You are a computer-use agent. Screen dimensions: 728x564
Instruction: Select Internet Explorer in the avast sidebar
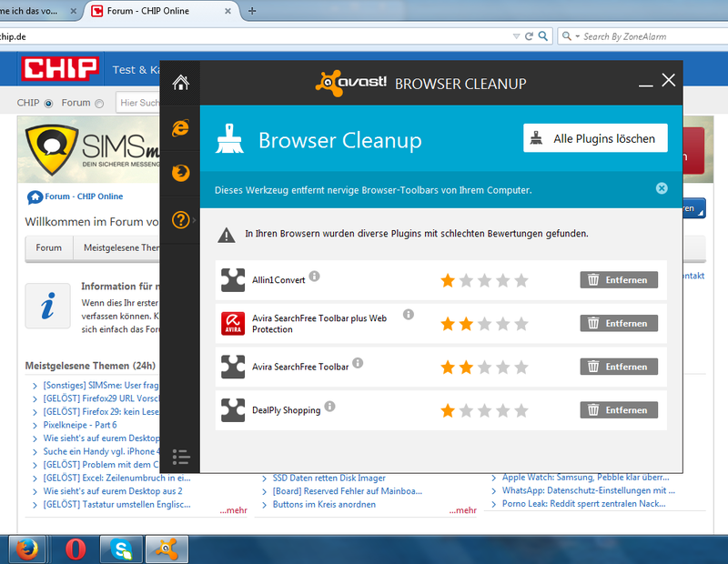pos(180,128)
